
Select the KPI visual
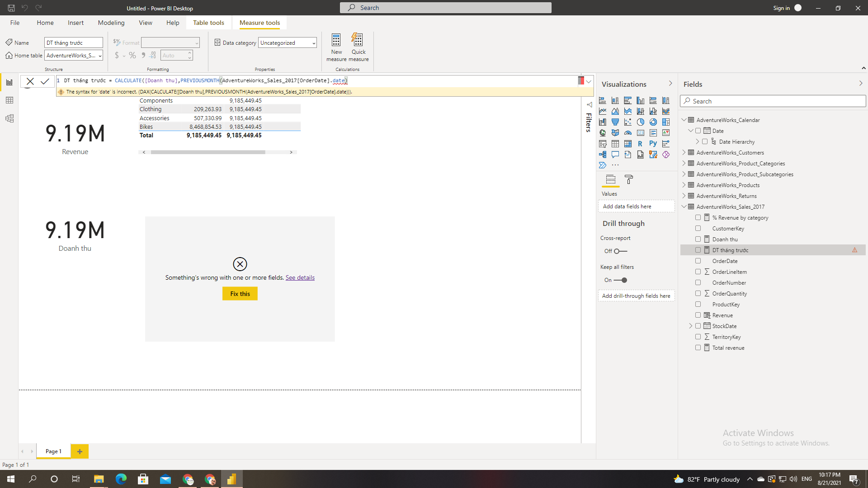666,133
